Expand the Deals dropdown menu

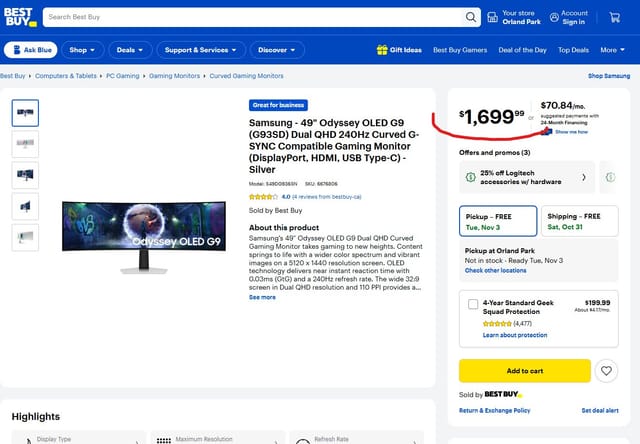130,50
